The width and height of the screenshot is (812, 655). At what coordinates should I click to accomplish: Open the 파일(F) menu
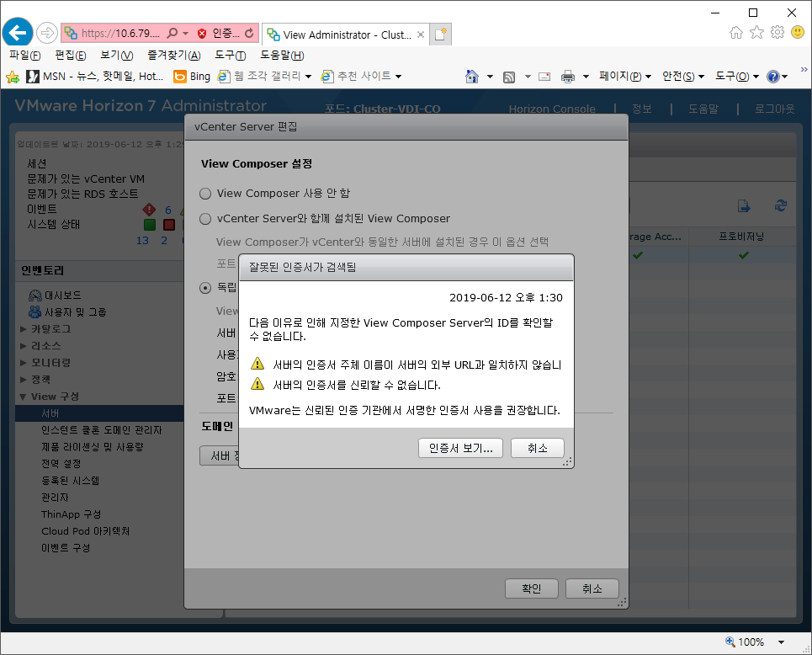click(x=25, y=55)
